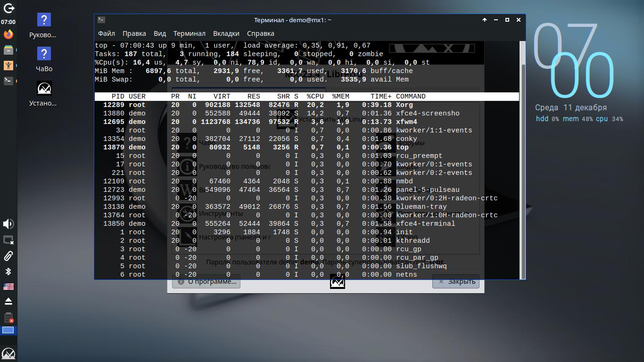This screenshot has height=362, width=644.
Task: Click the conky process row
Action: (x=307, y=139)
